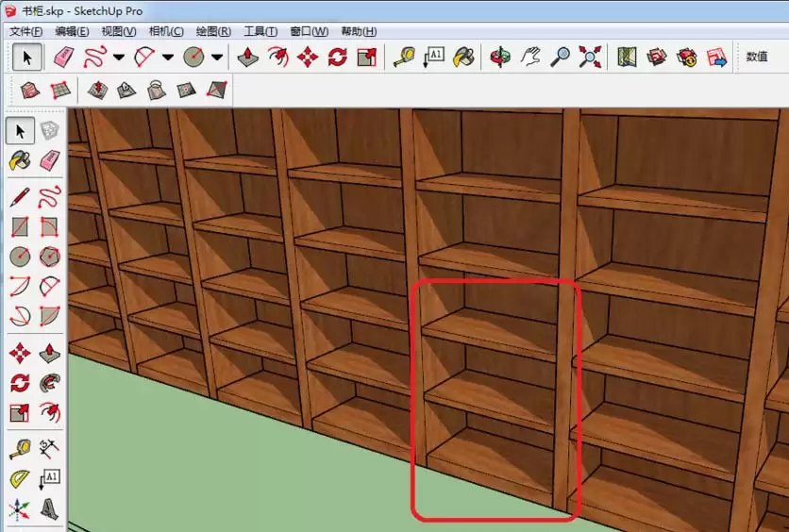The width and height of the screenshot is (789, 532).
Task: Select Push/Pull in the left palette
Action: click(x=49, y=354)
